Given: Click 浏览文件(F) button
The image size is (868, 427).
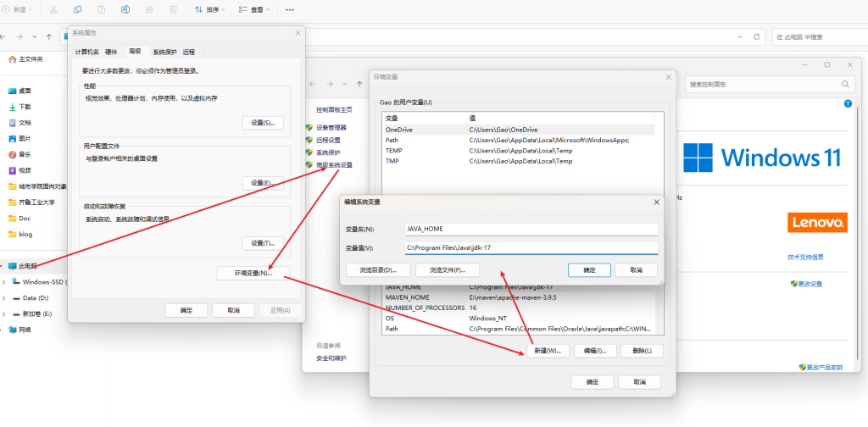Looking at the screenshot, I should [448, 270].
